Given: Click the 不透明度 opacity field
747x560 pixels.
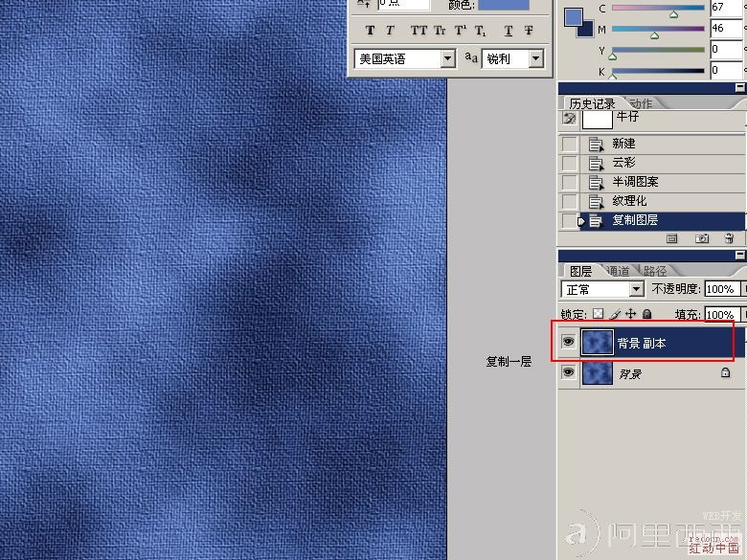Looking at the screenshot, I should 722,289.
